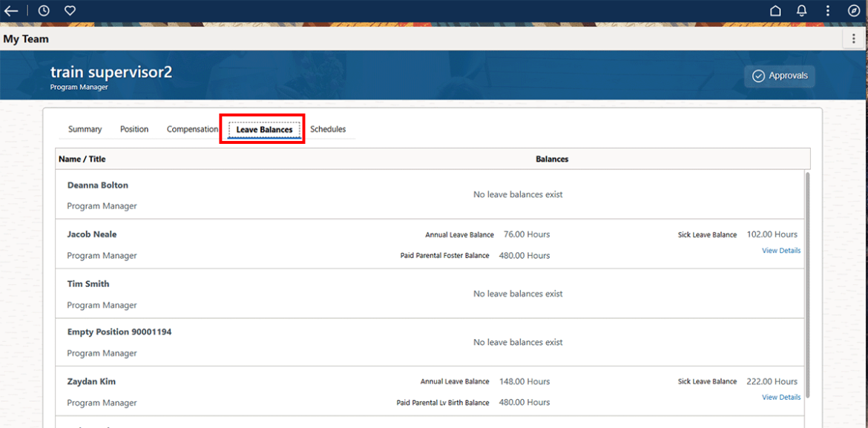View Details for Jacob Neale balances

coord(781,251)
